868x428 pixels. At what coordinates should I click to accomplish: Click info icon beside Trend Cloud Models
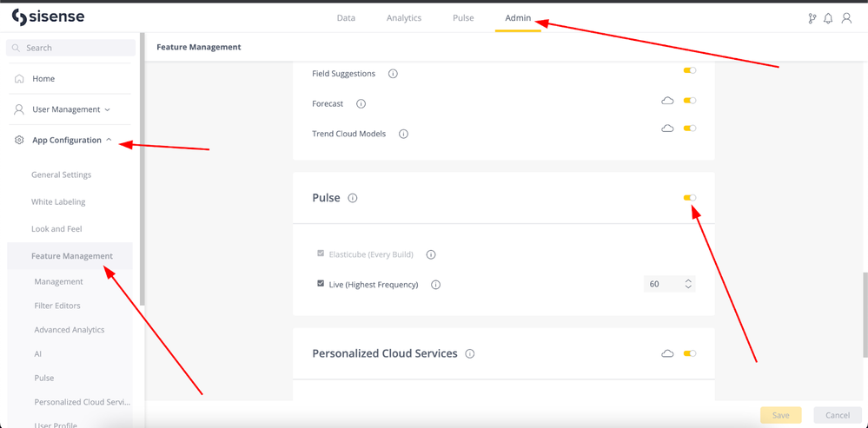click(403, 135)
